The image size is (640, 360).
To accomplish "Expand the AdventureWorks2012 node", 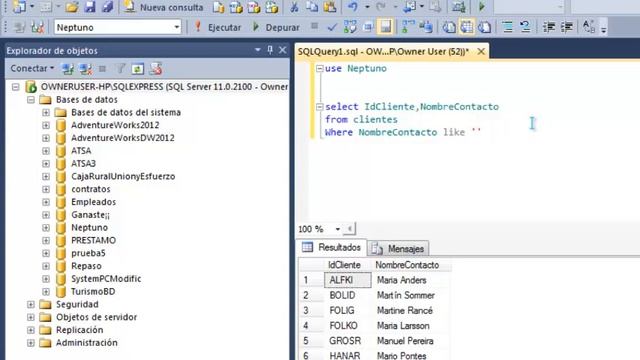I will [46, 125].
